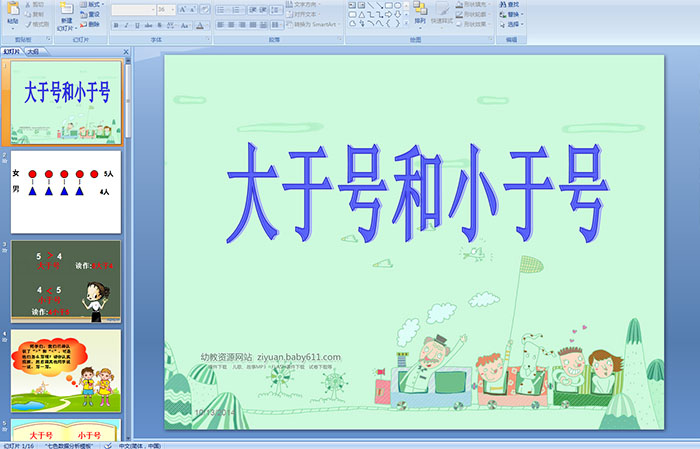This screenshot has height=449, width=700.
Task: Click the Increase Font Size icon
Action: 180,9
